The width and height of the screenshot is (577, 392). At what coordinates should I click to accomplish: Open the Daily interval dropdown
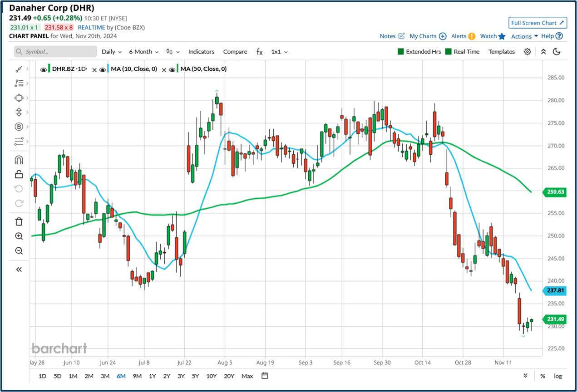111,52
